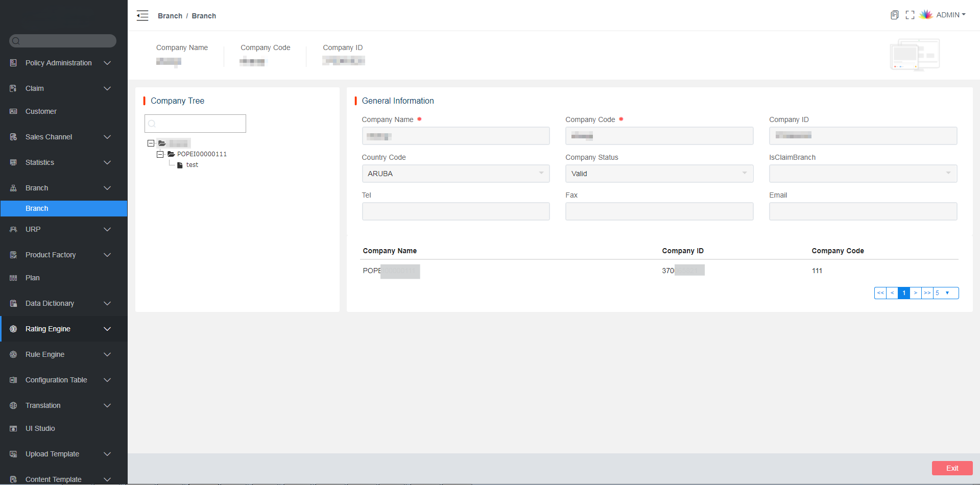Collapse the root company tree node

coord(151,143)
